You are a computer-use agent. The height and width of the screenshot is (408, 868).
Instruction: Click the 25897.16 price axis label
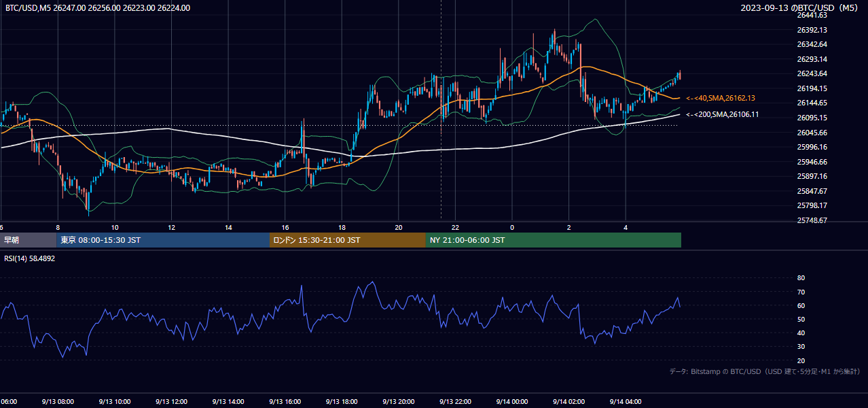click(x=812, y=176)
